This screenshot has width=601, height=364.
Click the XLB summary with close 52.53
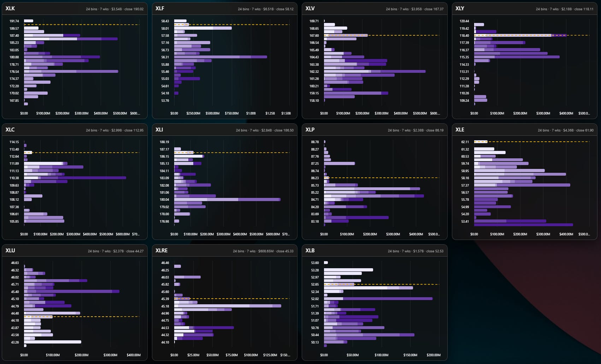pos(416,251)
